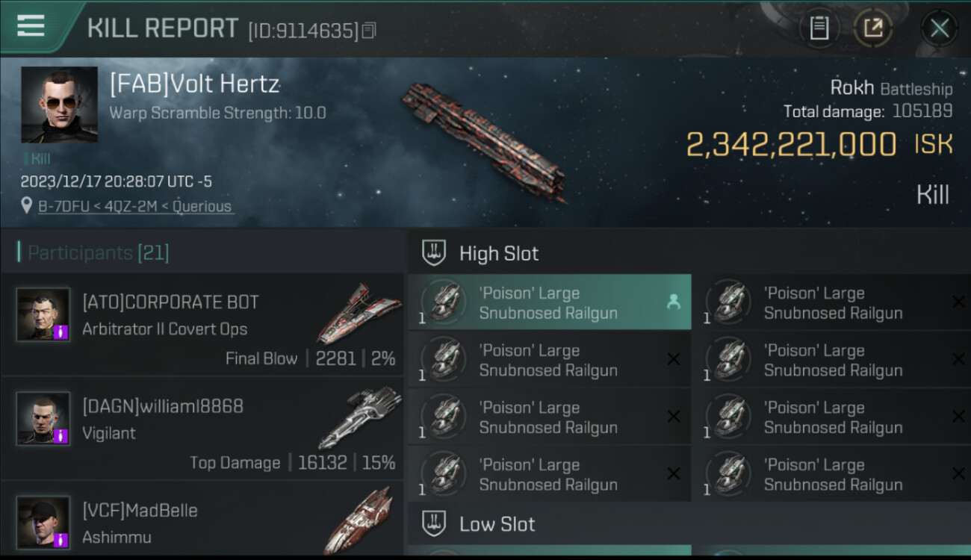This screenshot has width=971, height=560.
Task: Copy the kill report ID
Action: point(369,31)
